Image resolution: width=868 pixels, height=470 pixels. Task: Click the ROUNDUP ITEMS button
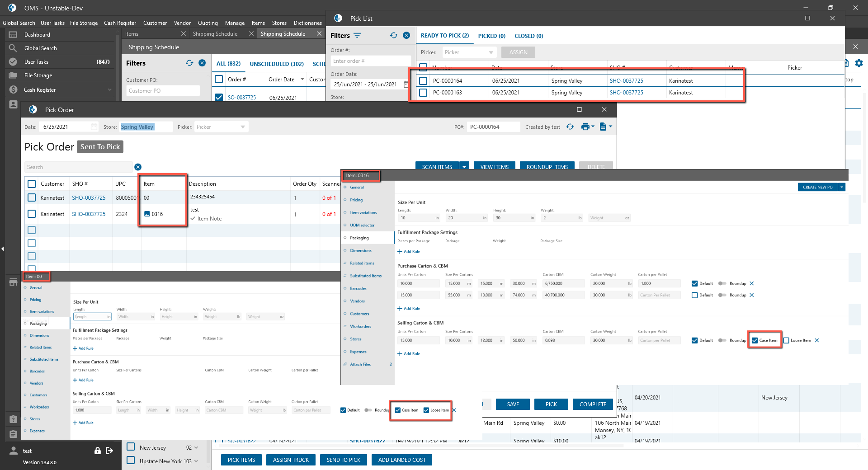547,167
